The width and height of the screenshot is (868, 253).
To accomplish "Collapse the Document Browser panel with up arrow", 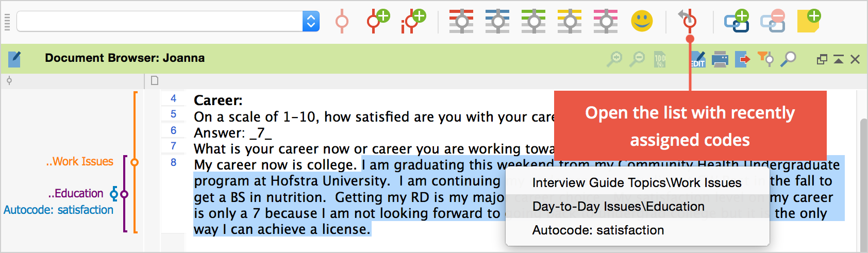I will [839, 59].
